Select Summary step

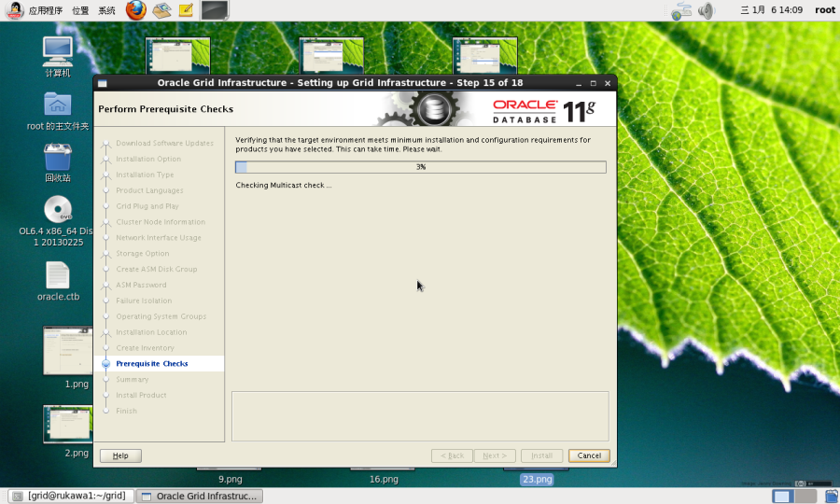(133, 380)
